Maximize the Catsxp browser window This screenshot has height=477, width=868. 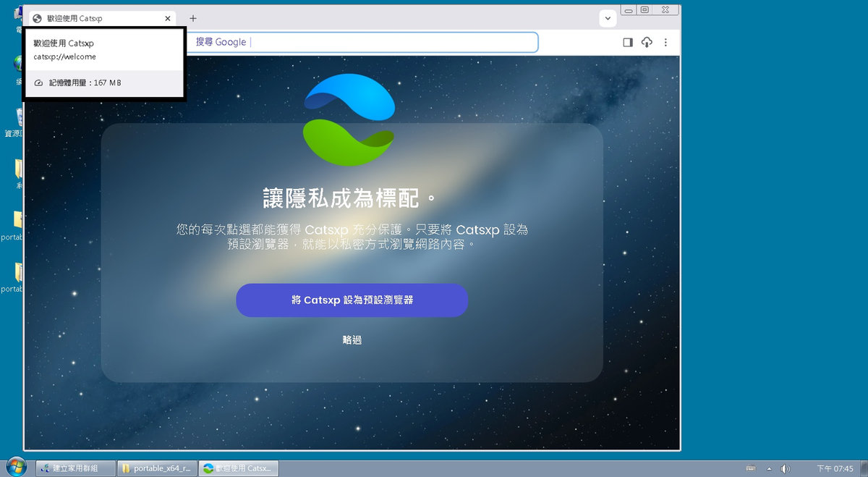click(644, 10)
